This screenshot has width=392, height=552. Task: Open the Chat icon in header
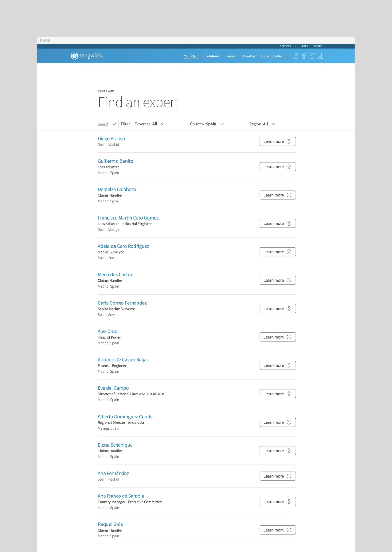tap(311, 56)
